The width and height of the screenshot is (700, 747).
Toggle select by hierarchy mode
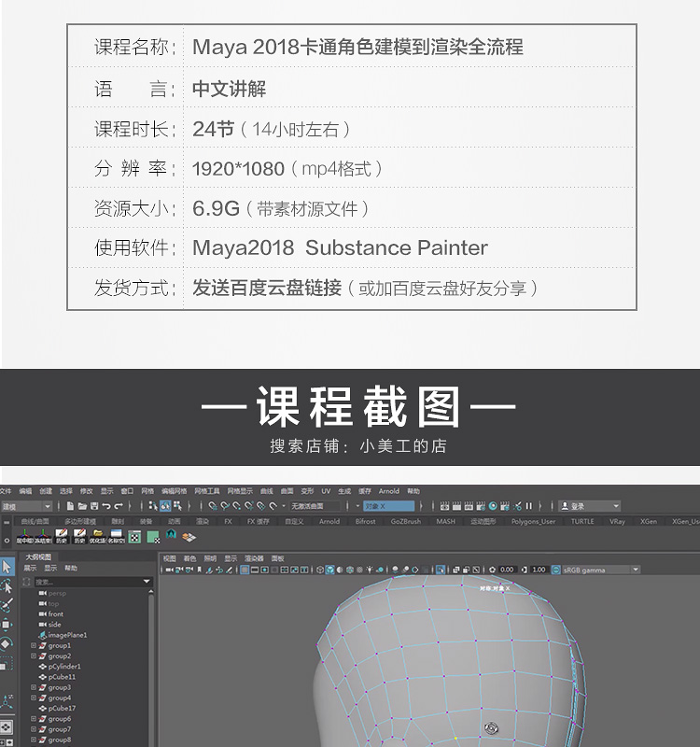tap(153, 506)
